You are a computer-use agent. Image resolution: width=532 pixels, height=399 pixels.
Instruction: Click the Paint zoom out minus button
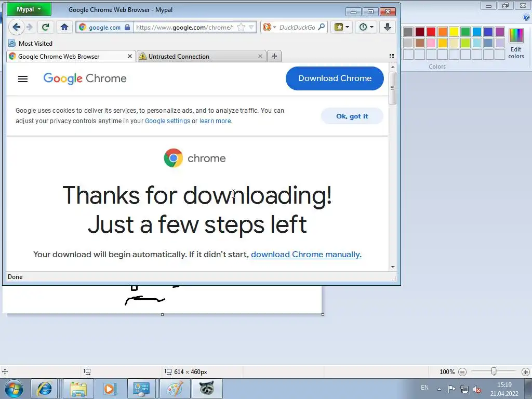point(462,372)
